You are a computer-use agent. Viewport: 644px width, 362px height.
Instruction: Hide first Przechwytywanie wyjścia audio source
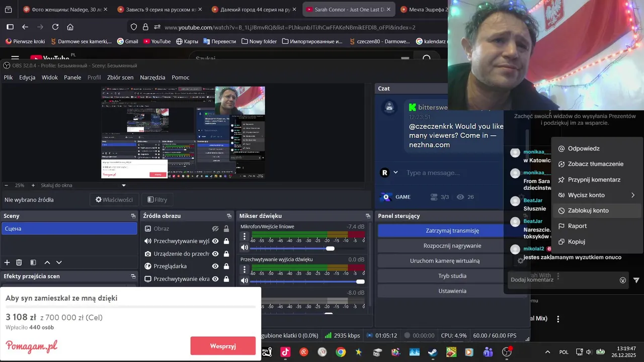[x=215, y=241]
